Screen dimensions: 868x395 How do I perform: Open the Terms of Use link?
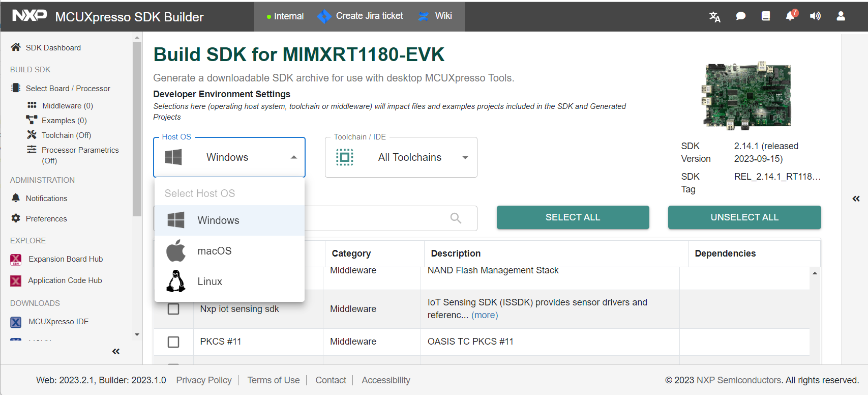[274, 380]
